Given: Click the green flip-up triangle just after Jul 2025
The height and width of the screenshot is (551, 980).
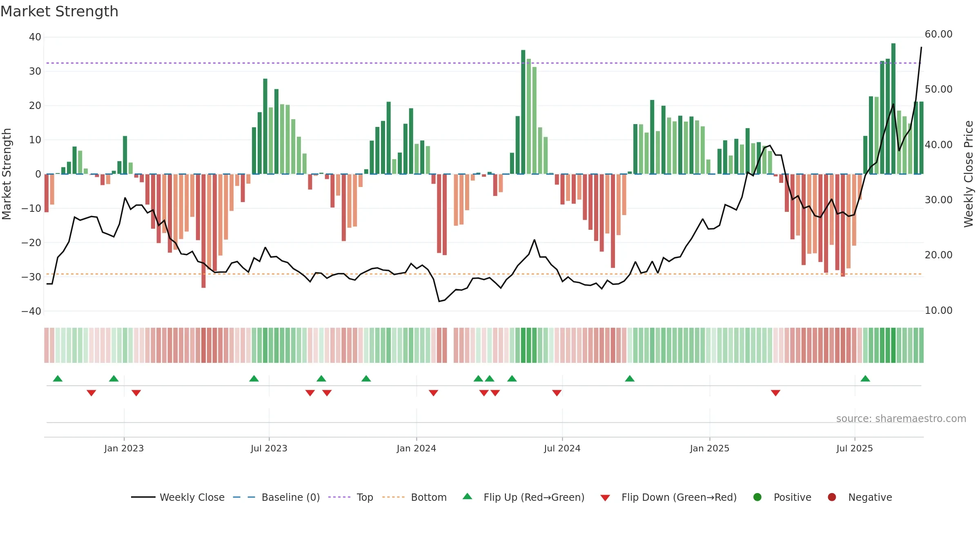Looking at the screenshot, I should pos(865,378).
